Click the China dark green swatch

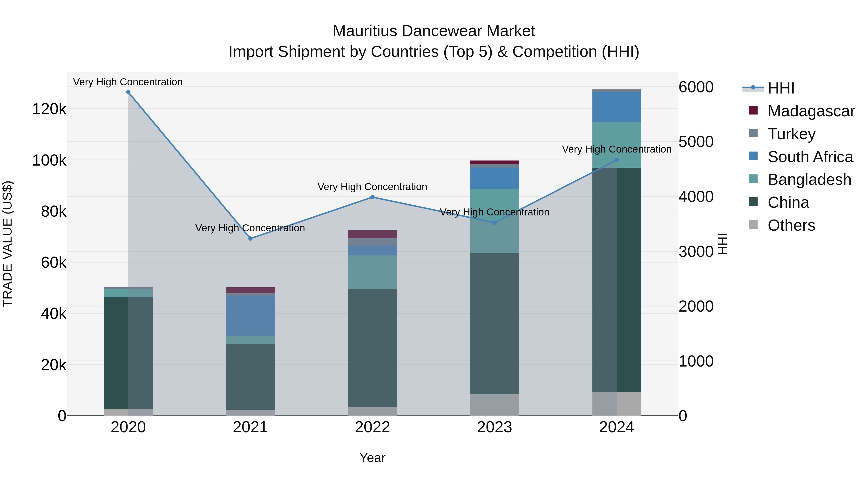[753, 201]
